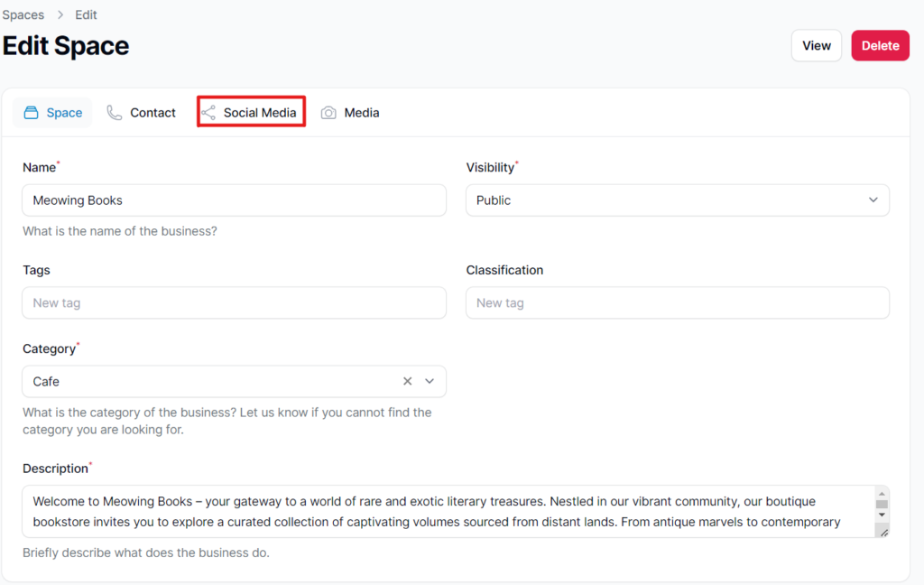Go to Spaces breadcrumb link
This screenshot has height=585, width=924.
point(23,14)
